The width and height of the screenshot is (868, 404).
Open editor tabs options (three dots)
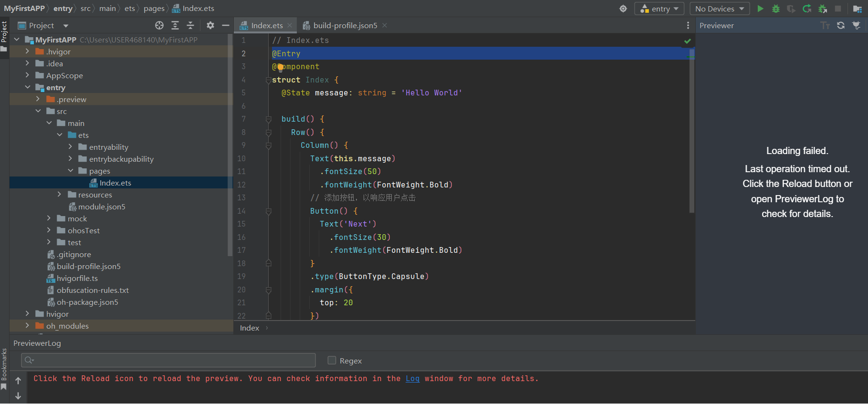[x=688, y=25]
